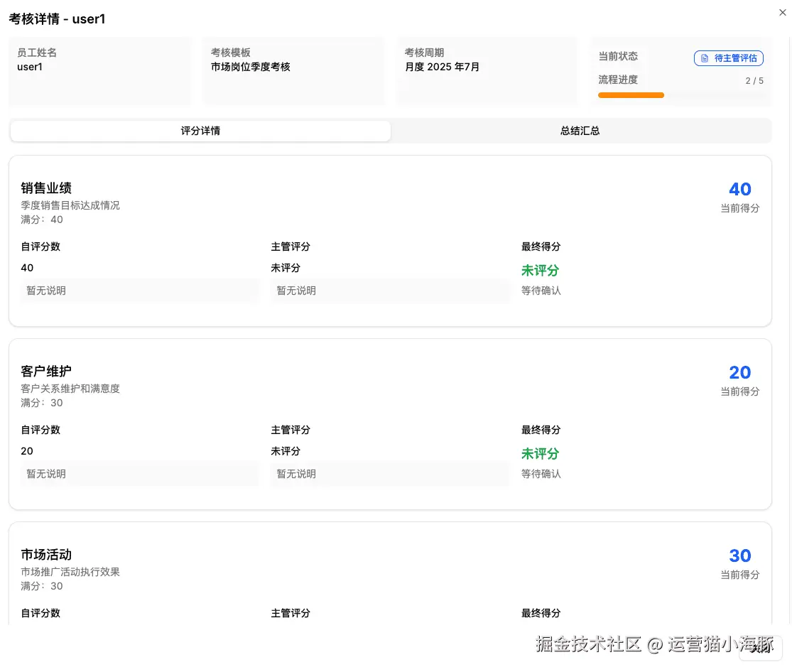Viewport: 792px width, 672px height.
Task: Click current score 40 of 销售业绩
Action: [x=740, y=189]
